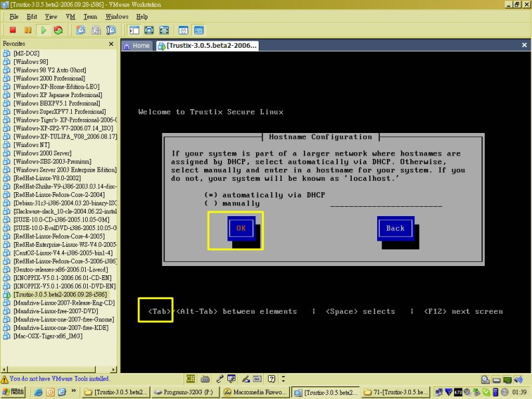Click the hostname input field

[386, 203]
